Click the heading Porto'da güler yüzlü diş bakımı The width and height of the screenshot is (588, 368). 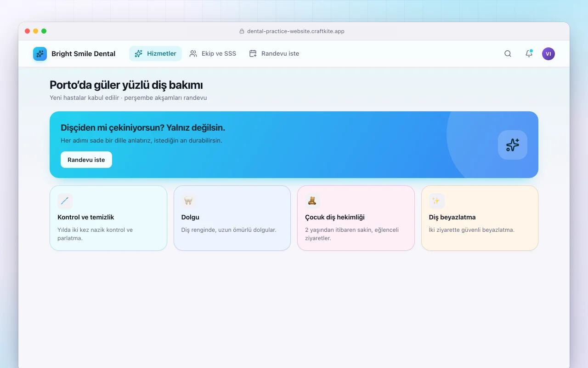coord(126,85)
